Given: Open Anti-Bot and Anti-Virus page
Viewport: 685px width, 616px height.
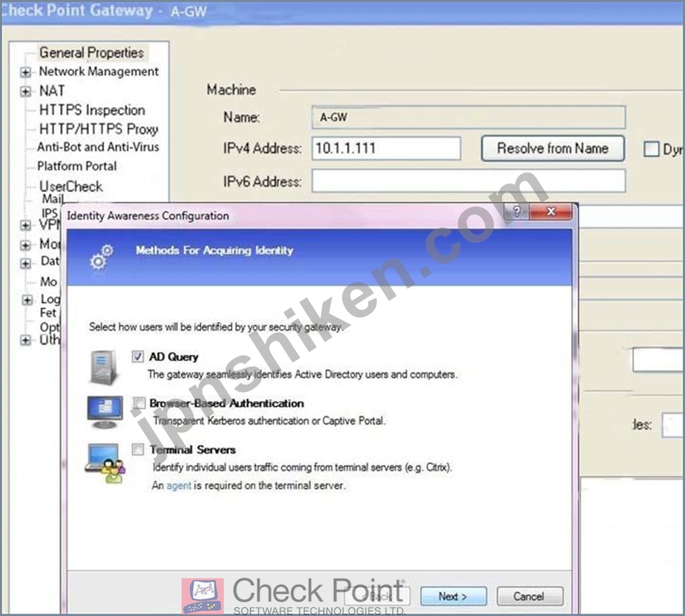Looking at the screenshot, I should point(98,147).
